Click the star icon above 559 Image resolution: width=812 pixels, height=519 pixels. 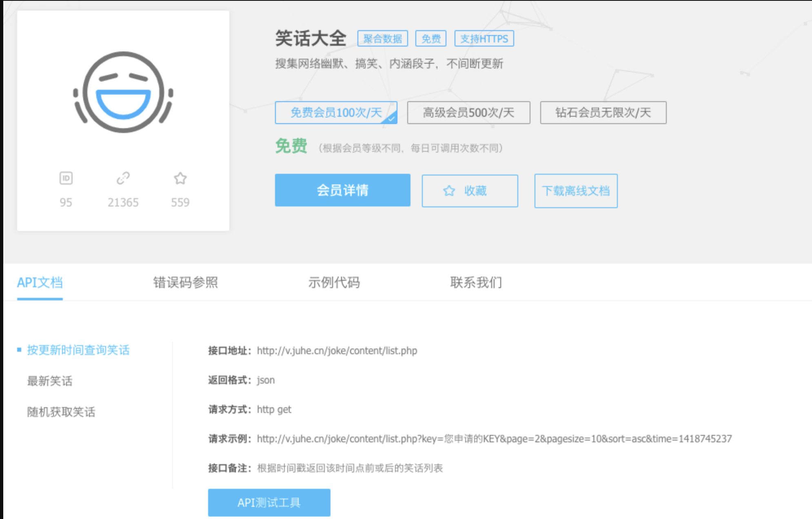point(180,178)
